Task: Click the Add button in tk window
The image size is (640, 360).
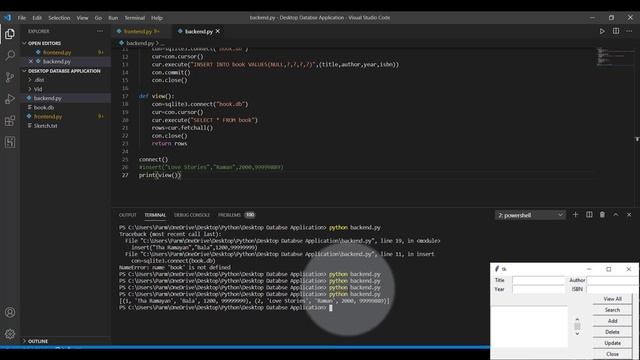Action: (612, 321)
